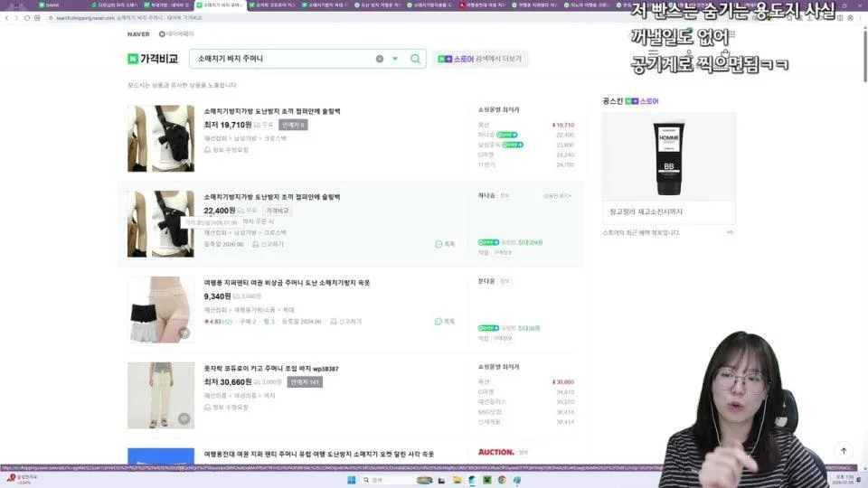Click the zoom icon on the 카고 바지 thumbnail
The image size is (868, 488).
(x=184, y=418)
